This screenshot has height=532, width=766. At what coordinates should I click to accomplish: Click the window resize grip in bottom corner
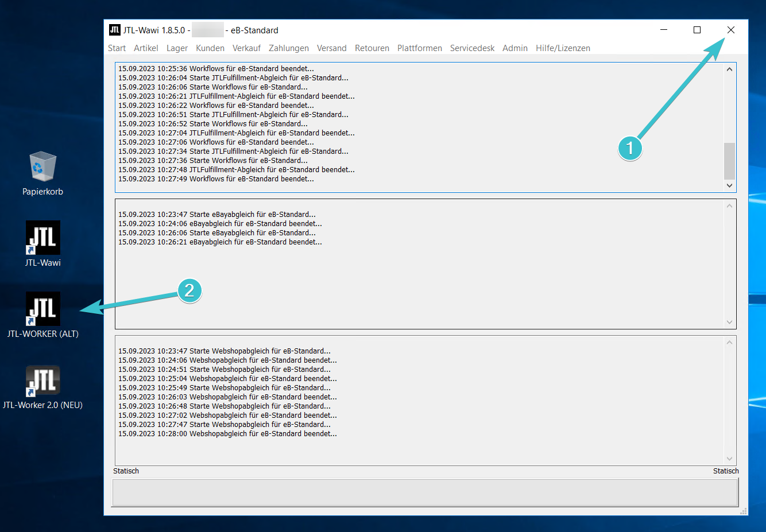(x=744, y=511)
